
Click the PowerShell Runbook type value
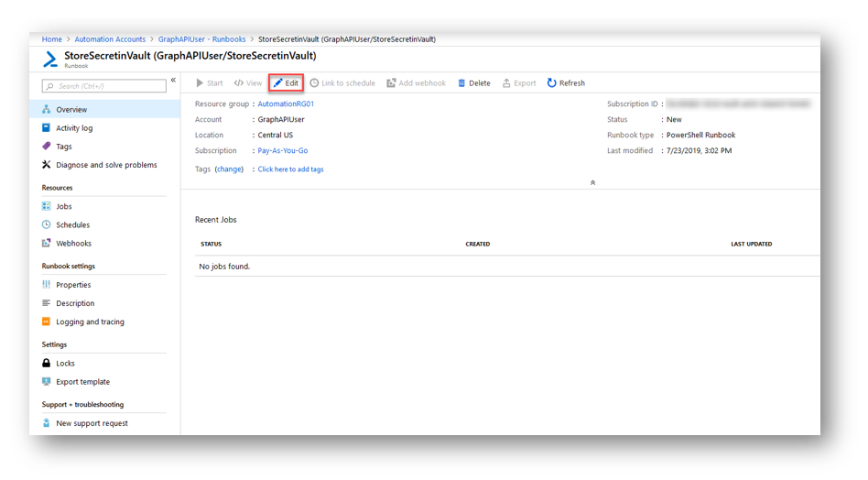pos(700,135)
